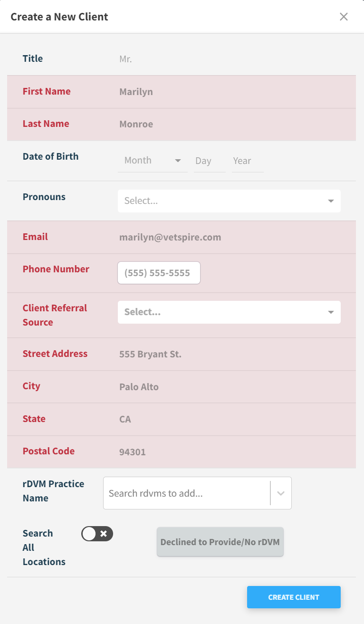Click into the First Name field
The image size is (364, 624).
(228, 92)
